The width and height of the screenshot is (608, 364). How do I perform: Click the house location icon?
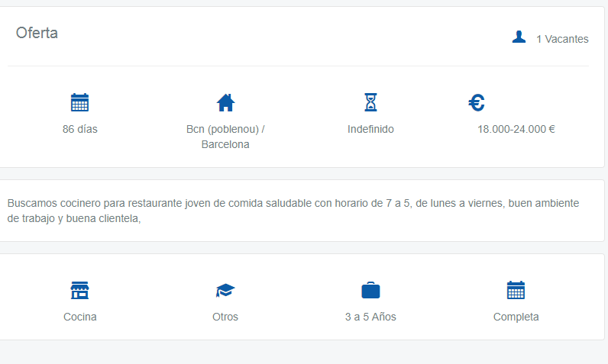(x=225, y=102)
